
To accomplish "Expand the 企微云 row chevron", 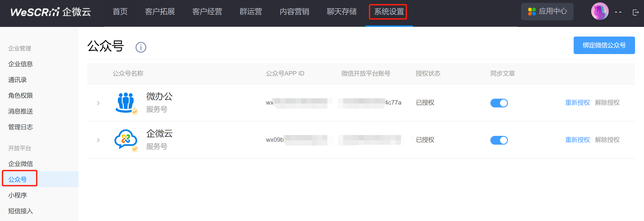I will [98, 140].
